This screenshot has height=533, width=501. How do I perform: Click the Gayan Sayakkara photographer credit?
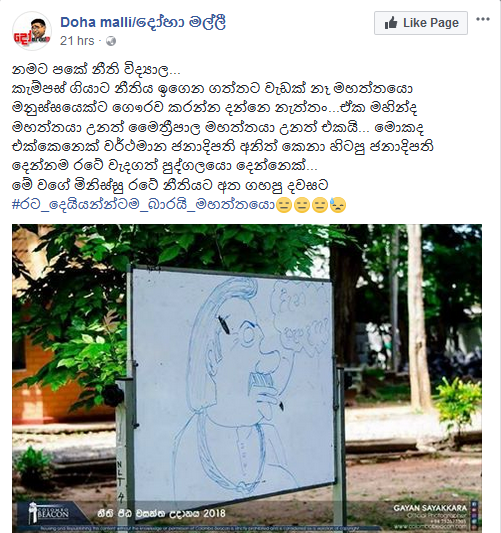(x=430, y=508)
